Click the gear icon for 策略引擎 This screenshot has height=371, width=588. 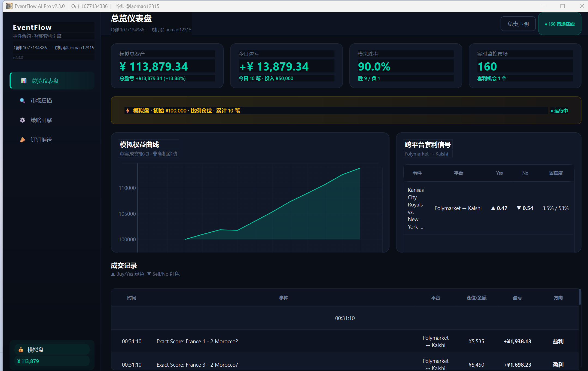click(x=22, y=120)
